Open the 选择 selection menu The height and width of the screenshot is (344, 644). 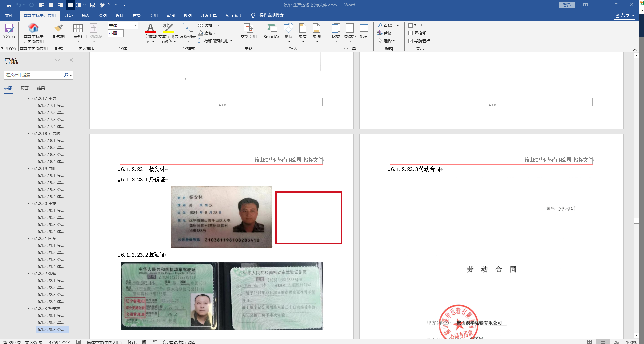387,41
